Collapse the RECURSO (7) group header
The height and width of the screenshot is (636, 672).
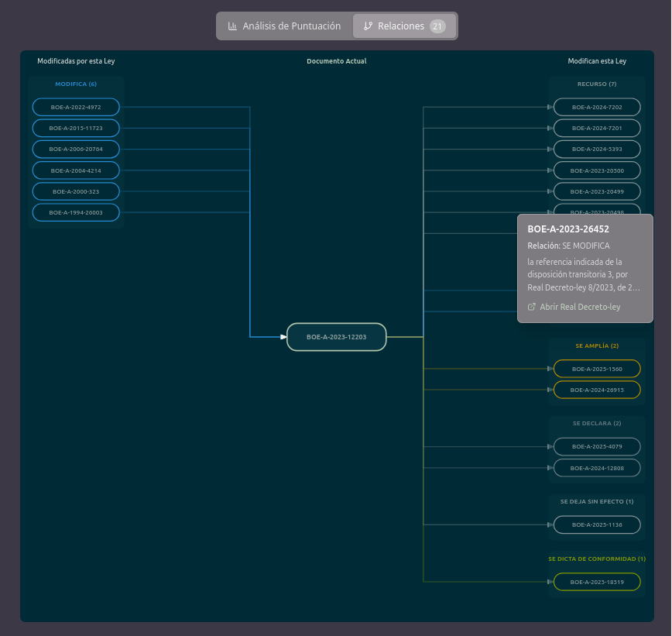click(x=596, y=84)
